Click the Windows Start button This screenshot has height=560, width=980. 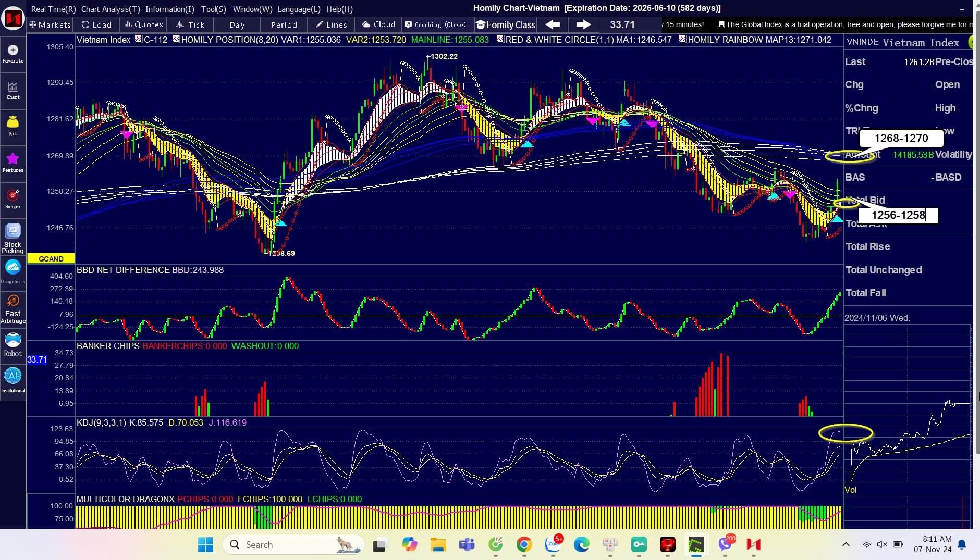coord(205,544)
